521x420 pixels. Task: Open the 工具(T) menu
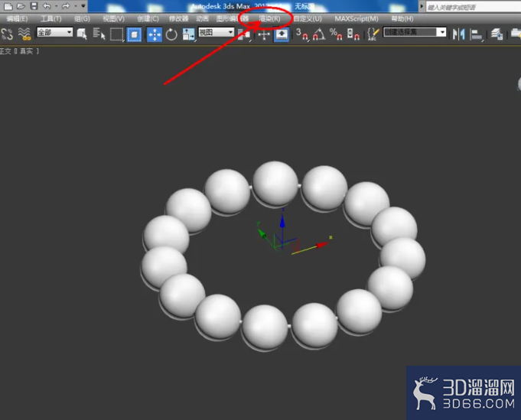point(50,18)
